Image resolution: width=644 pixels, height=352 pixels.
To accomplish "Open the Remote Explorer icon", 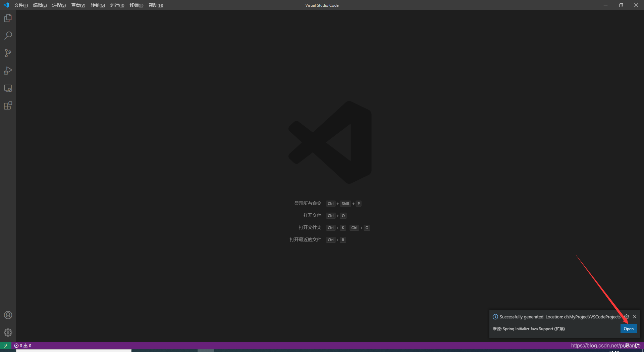I will (x=8, y=88).
